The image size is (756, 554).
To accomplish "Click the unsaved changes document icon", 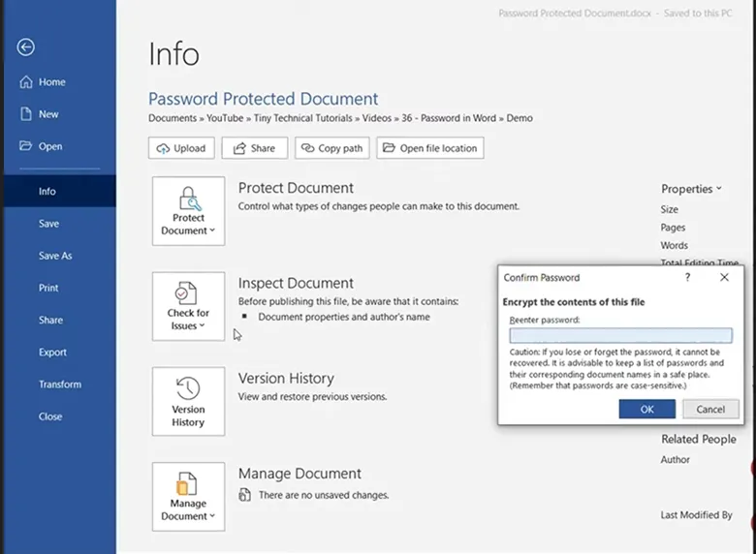I will pos(245,495).
